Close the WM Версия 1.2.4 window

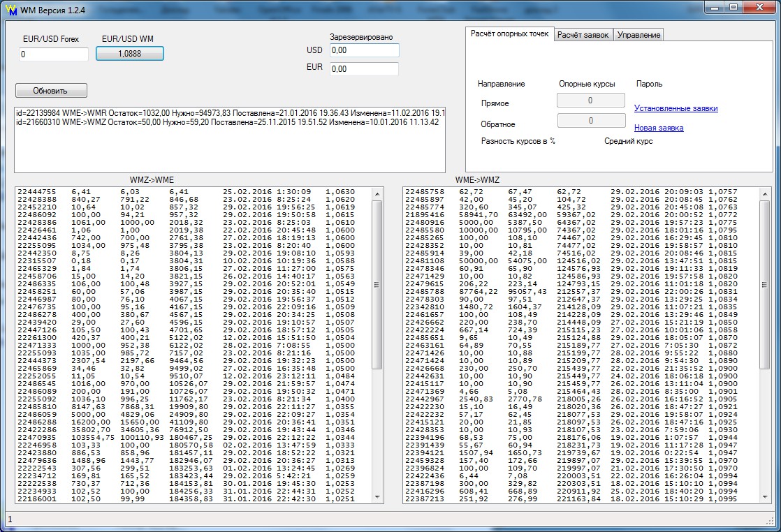pyautogui.click(x=759, y=8)
